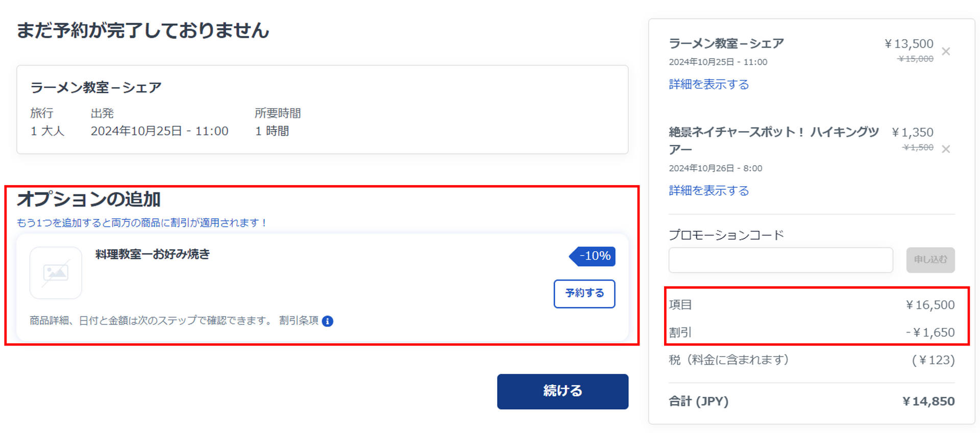This screenshot has height=433, width=980.
Task: Click the 料理教室ーお好み焼き option title
Action: (153, 254)
